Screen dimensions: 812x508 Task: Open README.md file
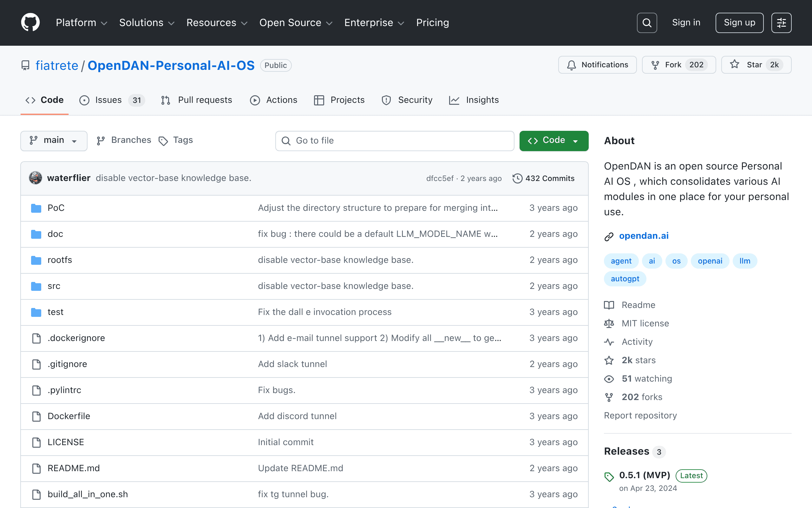click(74, 468)
